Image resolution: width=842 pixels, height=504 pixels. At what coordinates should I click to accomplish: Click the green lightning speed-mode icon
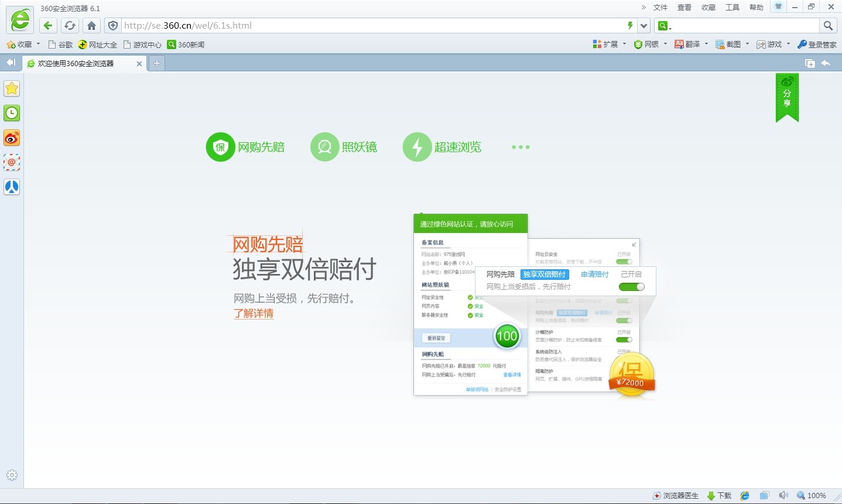tap(630, 25)
